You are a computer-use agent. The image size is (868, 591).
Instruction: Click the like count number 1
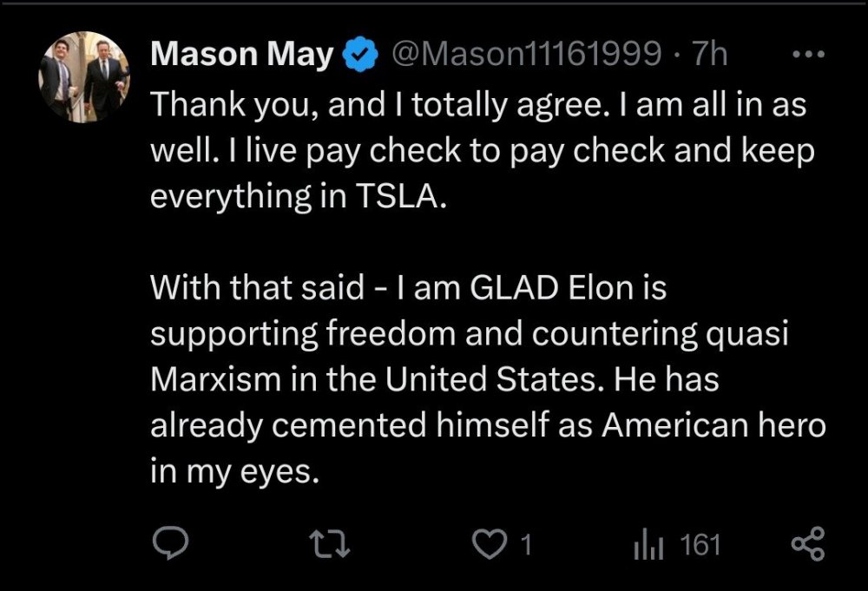point(525,545)
